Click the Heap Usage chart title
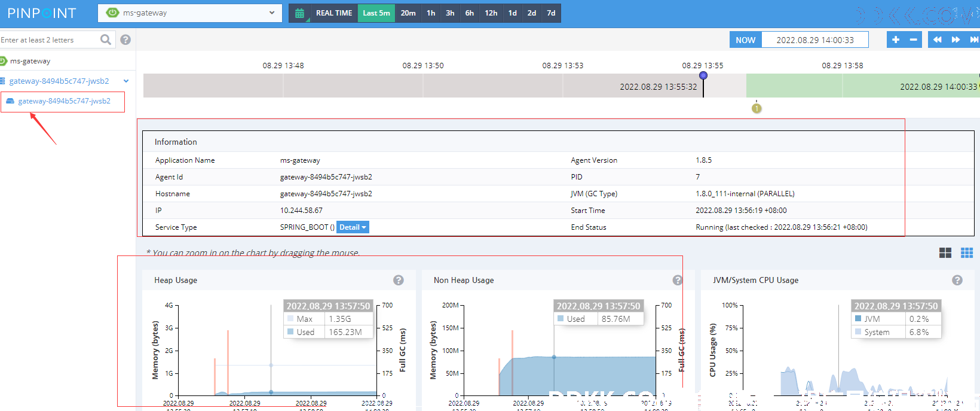Viewport: 980px width, 411px height. pyautogui.click(x=176, y=280)
